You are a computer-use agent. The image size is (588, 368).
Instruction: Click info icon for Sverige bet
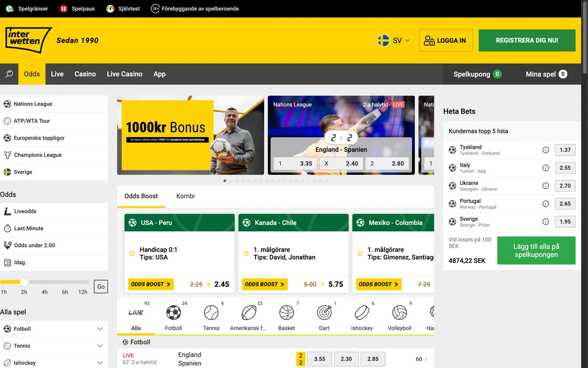pyautogui.click(x=546, y=222)
